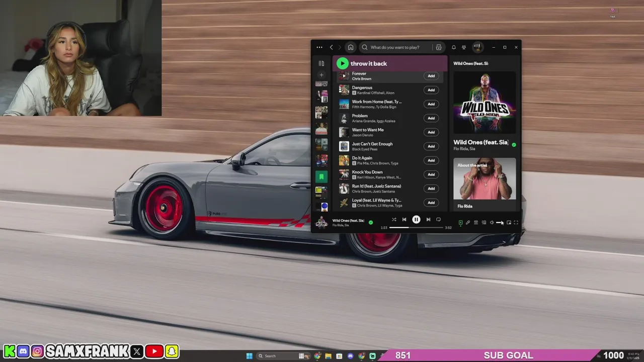
Task: Add Just Can't Get Enough
Action: click(x=431, y=146)
